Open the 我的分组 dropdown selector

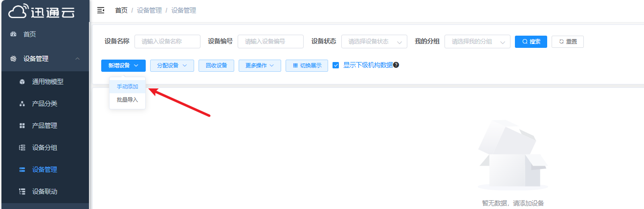point(477,42)
